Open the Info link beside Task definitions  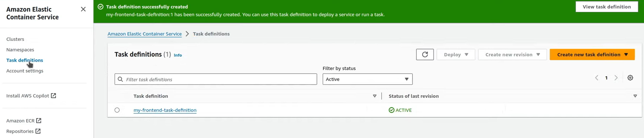(x=178, y=55)
